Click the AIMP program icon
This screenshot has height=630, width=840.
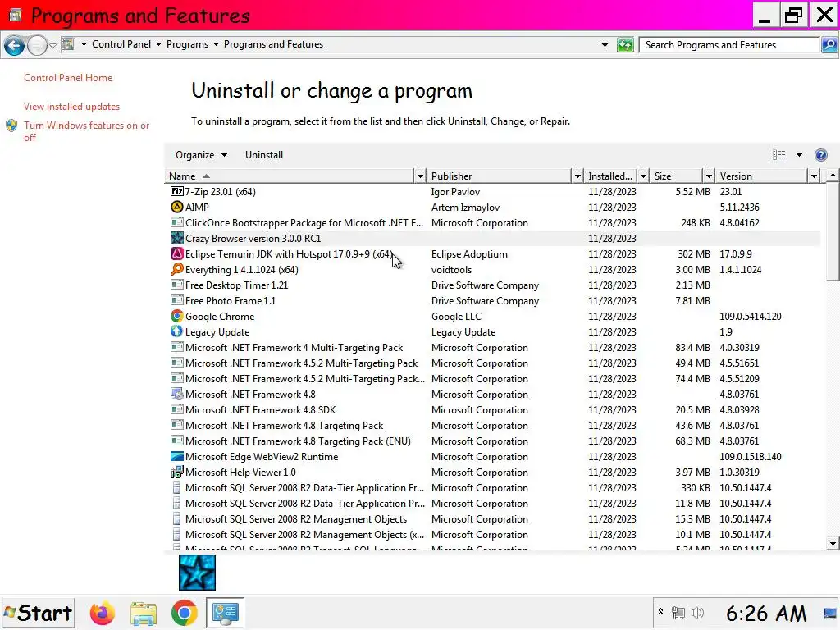177,207
